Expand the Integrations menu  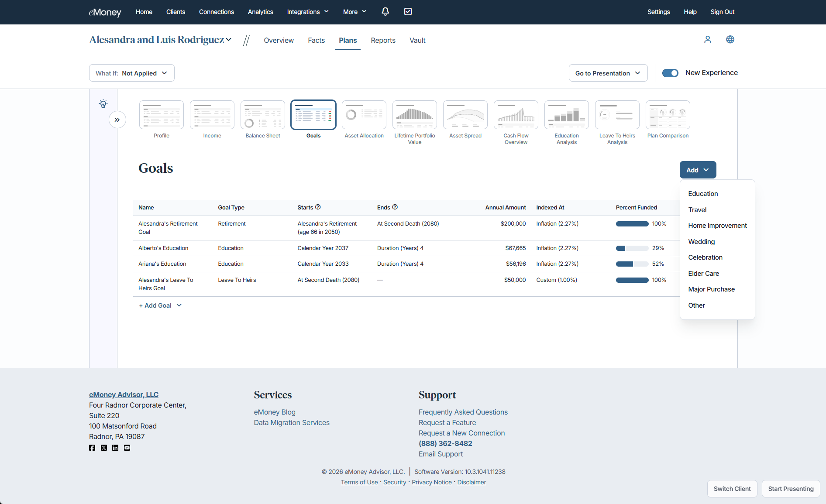pos(308,12)
